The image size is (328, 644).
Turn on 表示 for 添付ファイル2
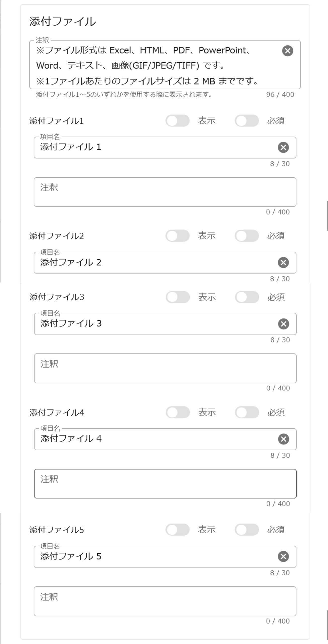pos(177,236)
